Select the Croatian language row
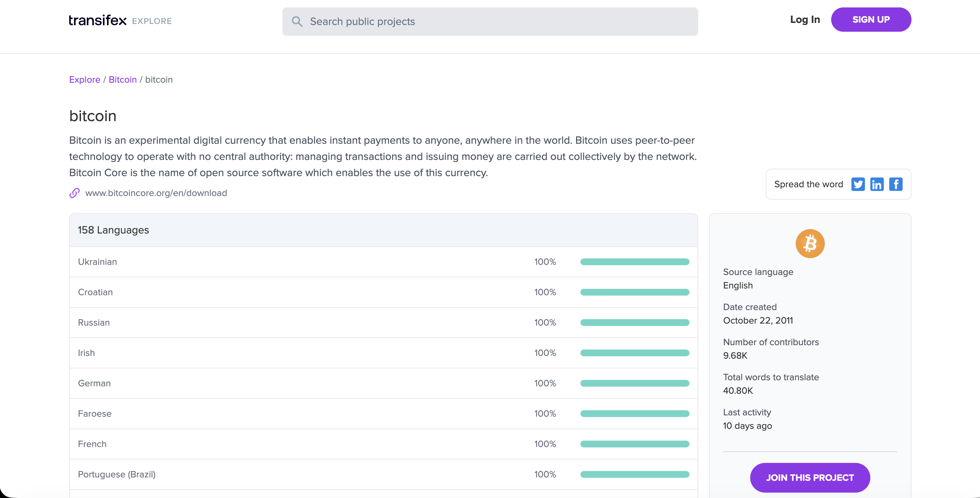 point(383,292)
